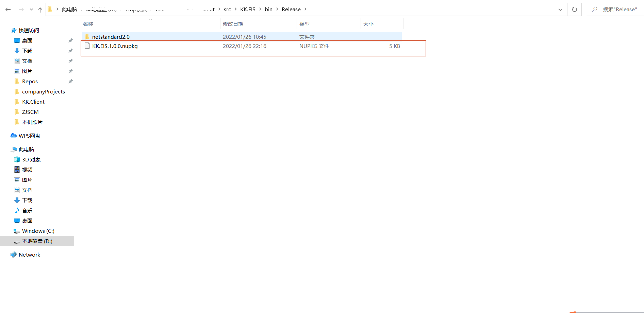Open 视频 under This PC

27,170
